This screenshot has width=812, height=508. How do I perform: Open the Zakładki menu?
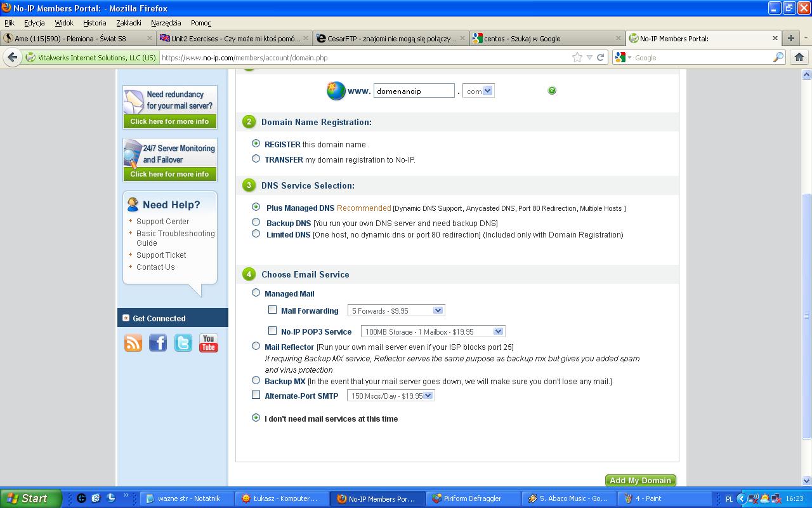pos(129,23)
